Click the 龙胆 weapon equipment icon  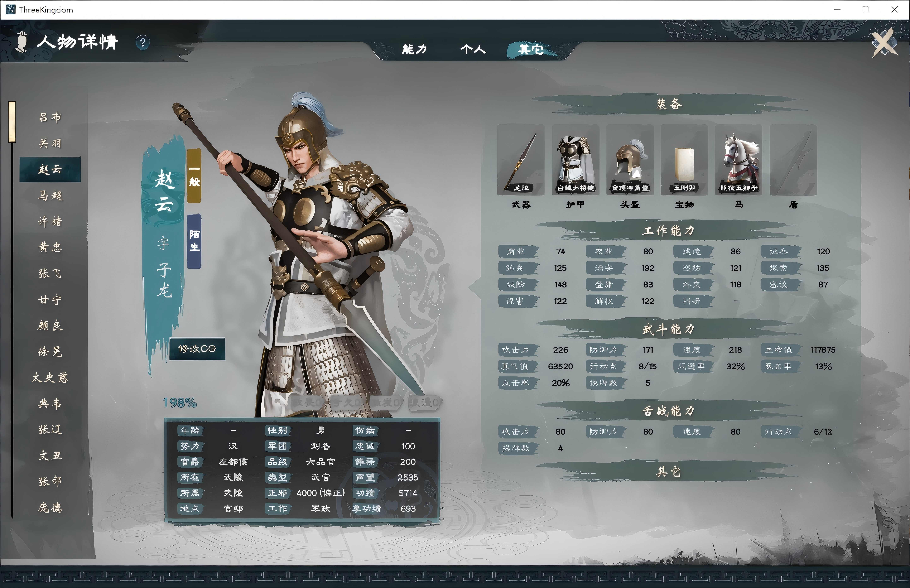point(521,160)
